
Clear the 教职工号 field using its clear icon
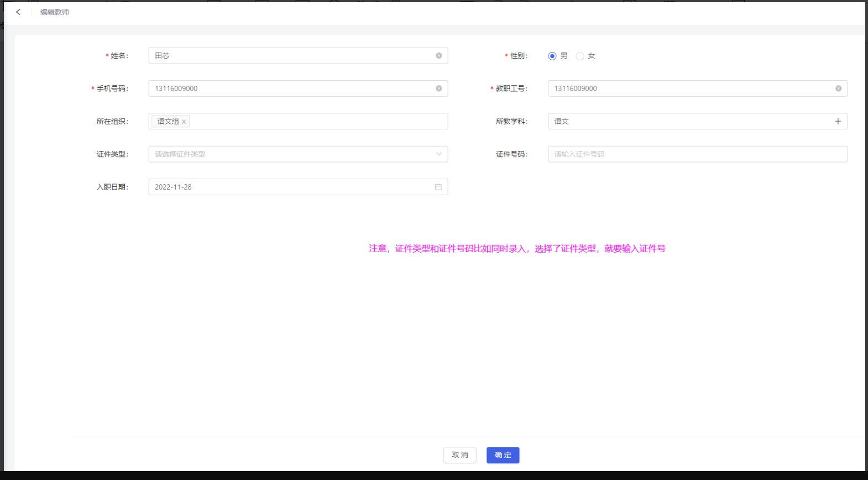click(838, 88)
